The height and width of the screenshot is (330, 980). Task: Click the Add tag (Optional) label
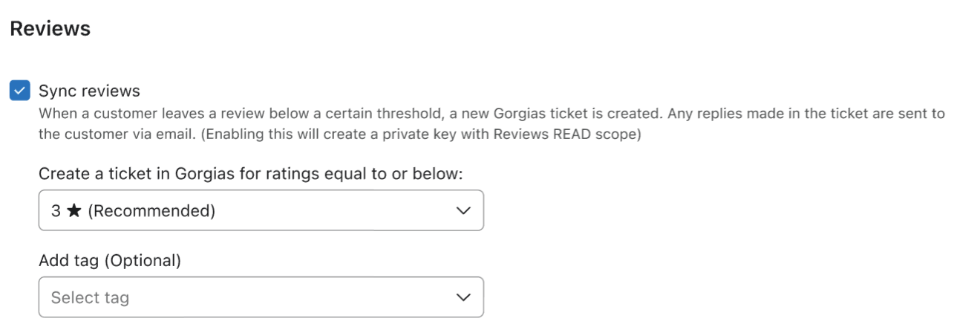[x=109, y=260]
